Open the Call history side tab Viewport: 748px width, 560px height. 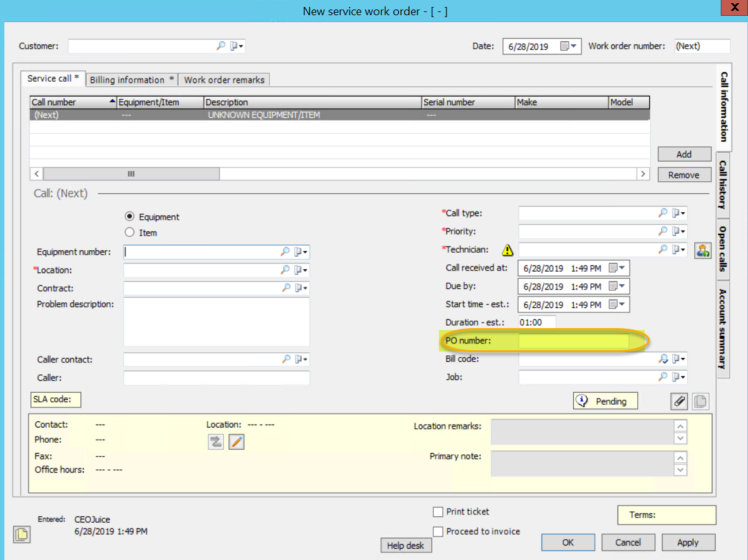pyautogui.click(x=723, y=184)
